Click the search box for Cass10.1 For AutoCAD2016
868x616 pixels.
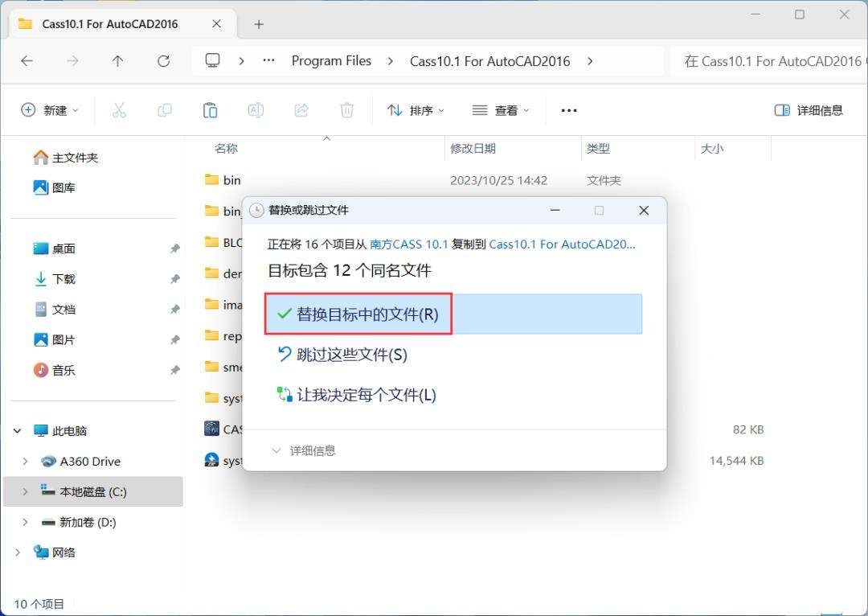point(769,61)
